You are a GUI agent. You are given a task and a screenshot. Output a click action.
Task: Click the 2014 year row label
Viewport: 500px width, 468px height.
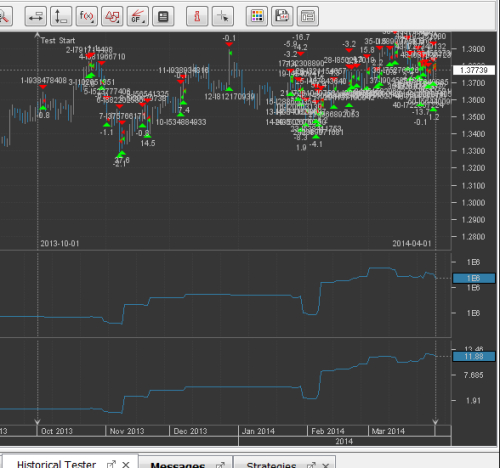344,441
